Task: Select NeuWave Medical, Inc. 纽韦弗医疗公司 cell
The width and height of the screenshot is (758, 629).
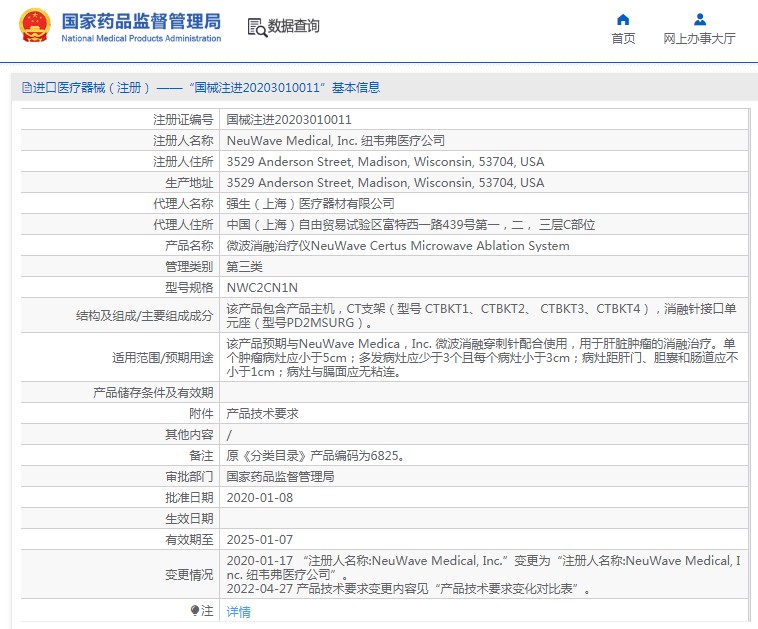Action: 335,141
